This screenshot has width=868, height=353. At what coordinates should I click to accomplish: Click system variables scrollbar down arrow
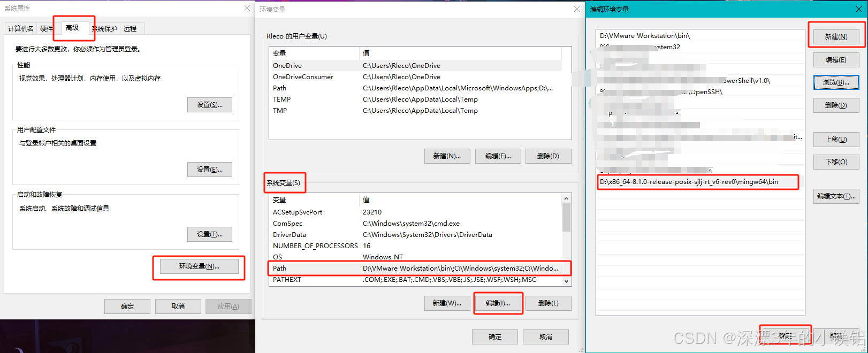(566, 281)
